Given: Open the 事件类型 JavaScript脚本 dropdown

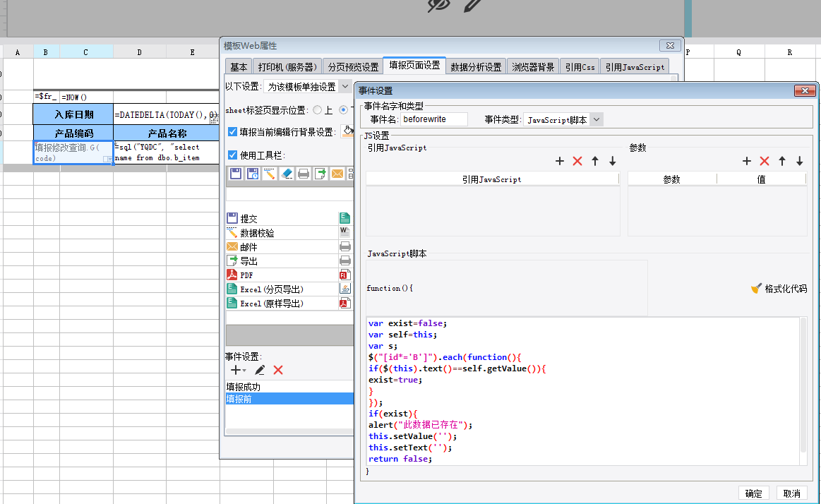Looking at the screenshot, I should [597, 120].
